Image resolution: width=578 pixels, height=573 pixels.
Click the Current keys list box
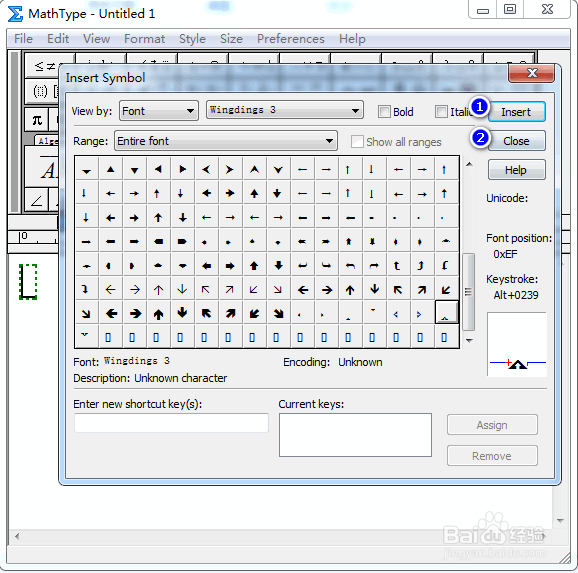[355, 435]
